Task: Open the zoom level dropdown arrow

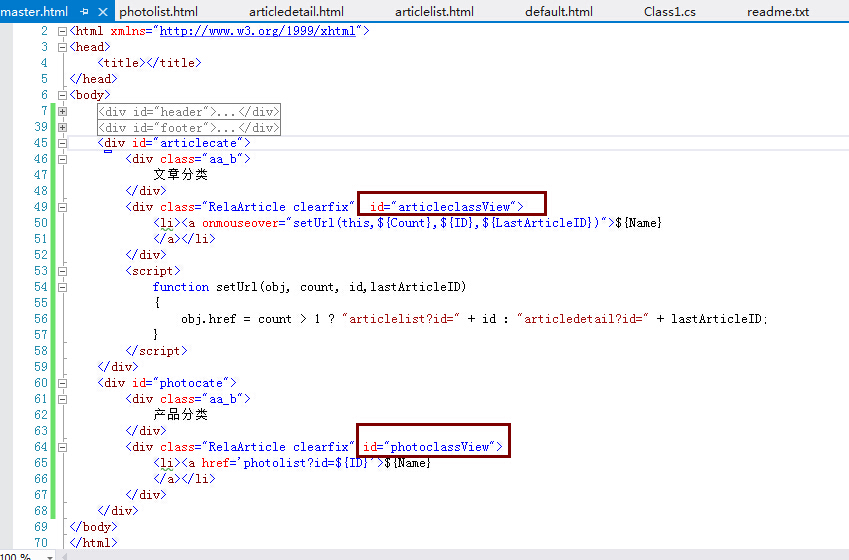Action: pos(50,557)
